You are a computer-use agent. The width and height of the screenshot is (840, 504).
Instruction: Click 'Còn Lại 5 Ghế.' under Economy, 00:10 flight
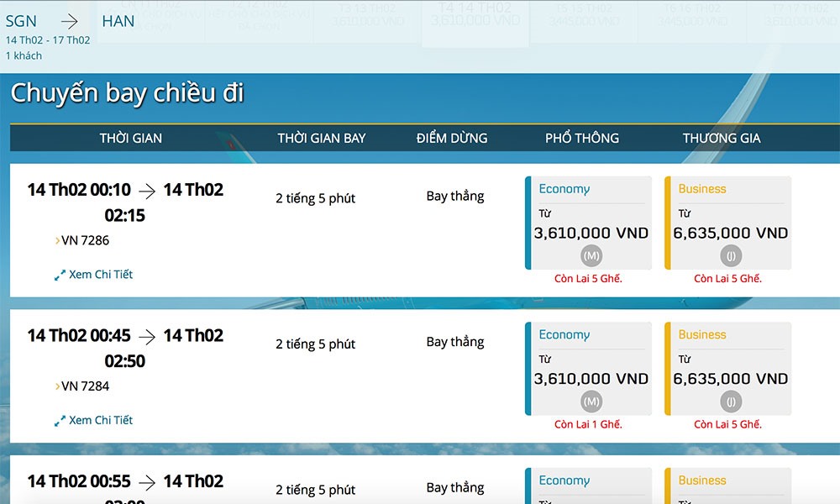click(588, 279)
